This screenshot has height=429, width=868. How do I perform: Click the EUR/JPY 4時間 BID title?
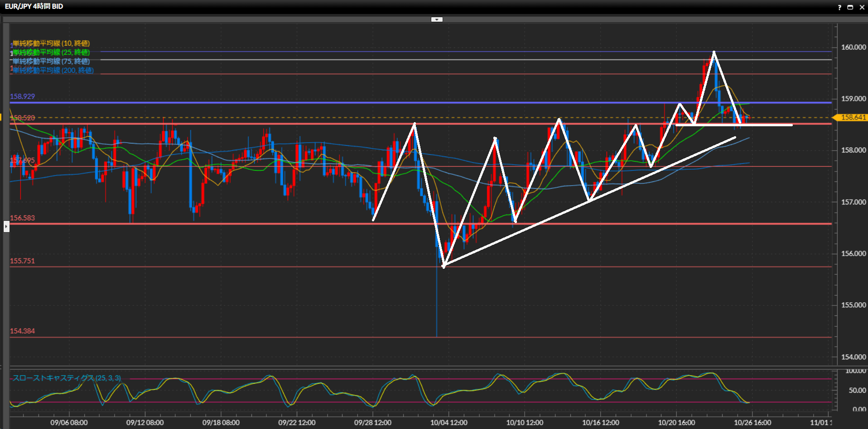coord(34,6)
